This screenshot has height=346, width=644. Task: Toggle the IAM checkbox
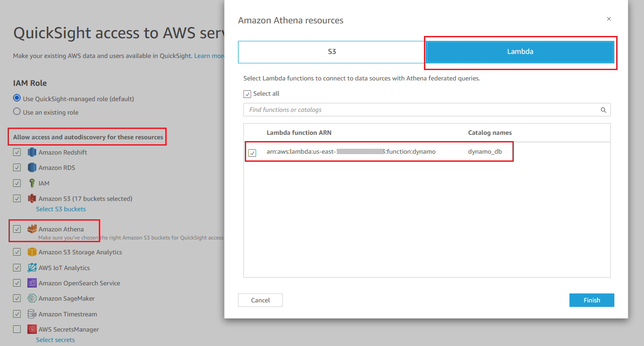tap(17, 183)
